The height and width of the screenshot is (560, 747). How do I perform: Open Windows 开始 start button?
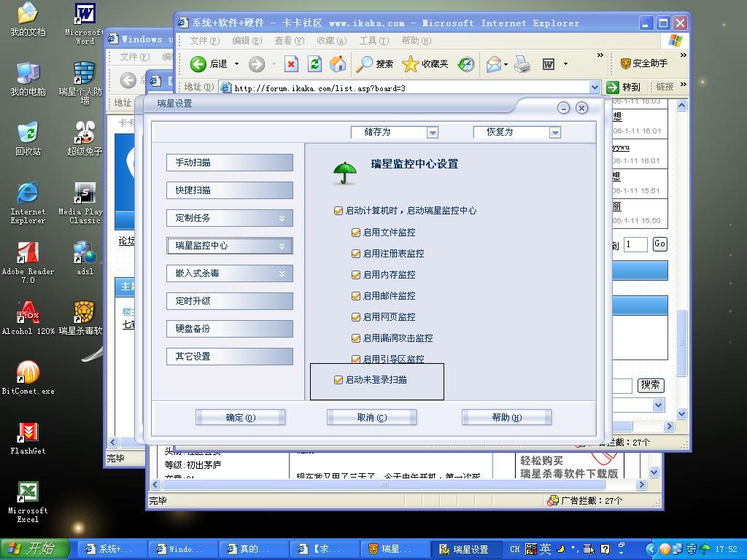(35, 548)
